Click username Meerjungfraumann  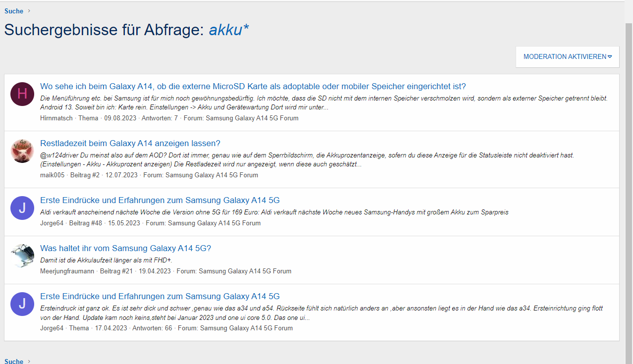[67, 271]
